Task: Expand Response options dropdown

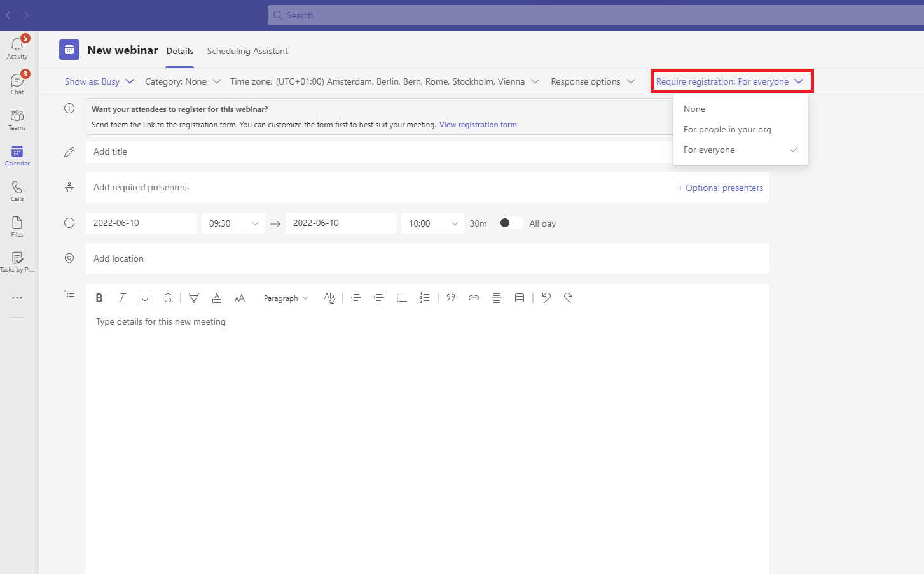Action: 593,81
